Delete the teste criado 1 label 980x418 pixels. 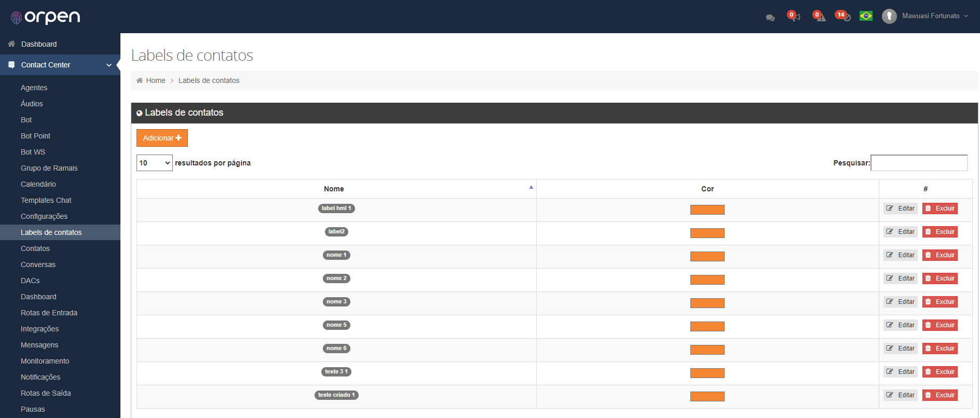(940, 395)
